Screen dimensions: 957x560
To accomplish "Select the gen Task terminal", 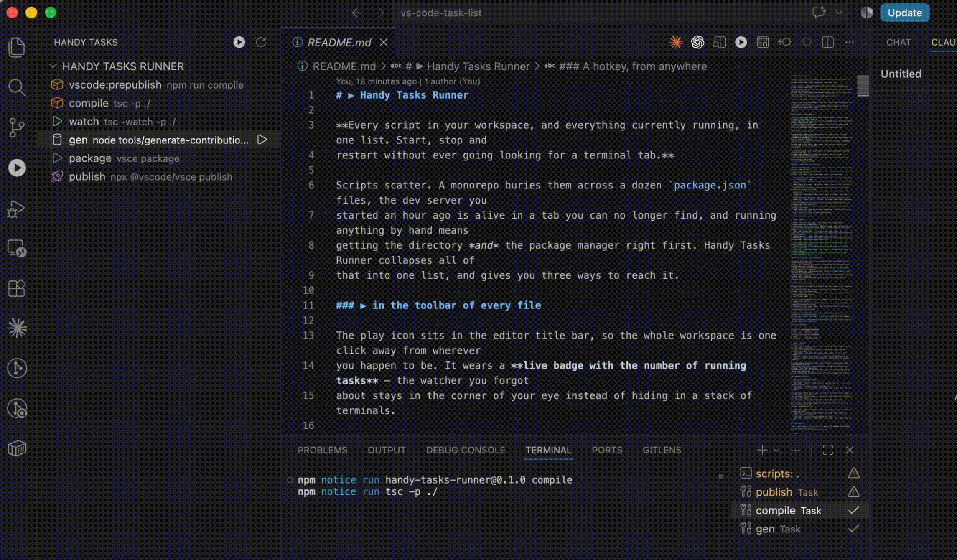I will point(800,529).
